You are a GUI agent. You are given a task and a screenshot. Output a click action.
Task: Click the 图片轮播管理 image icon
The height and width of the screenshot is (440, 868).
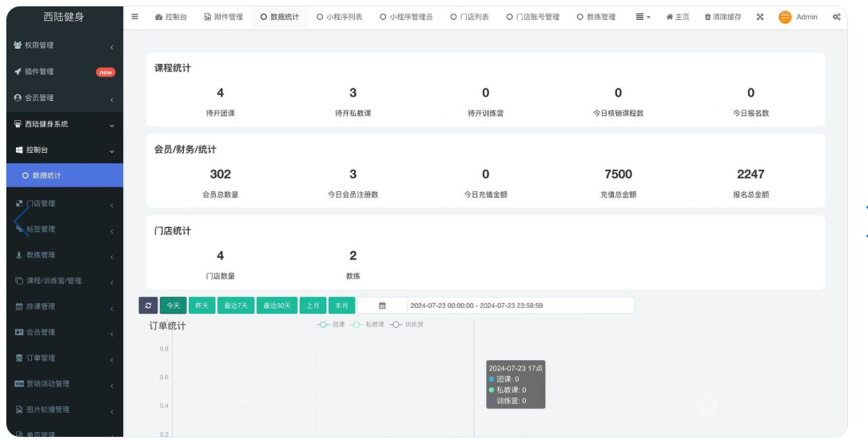(x=19, y=410)
